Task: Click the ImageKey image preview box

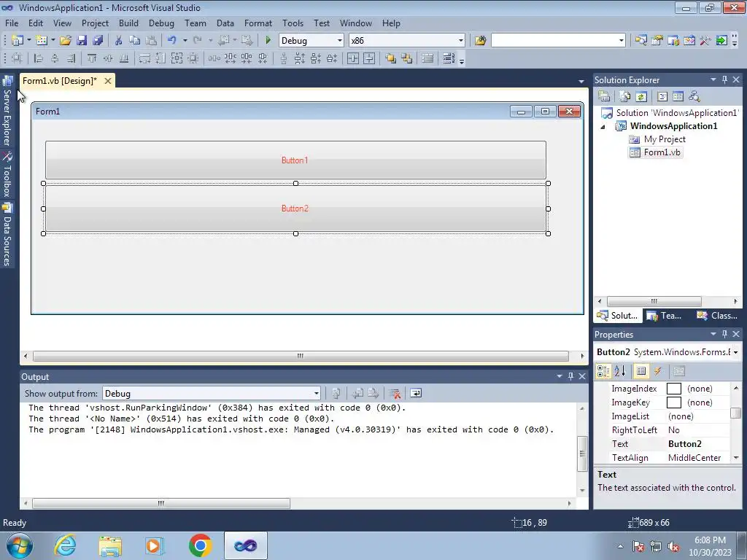Action: [x=673, y=402]
